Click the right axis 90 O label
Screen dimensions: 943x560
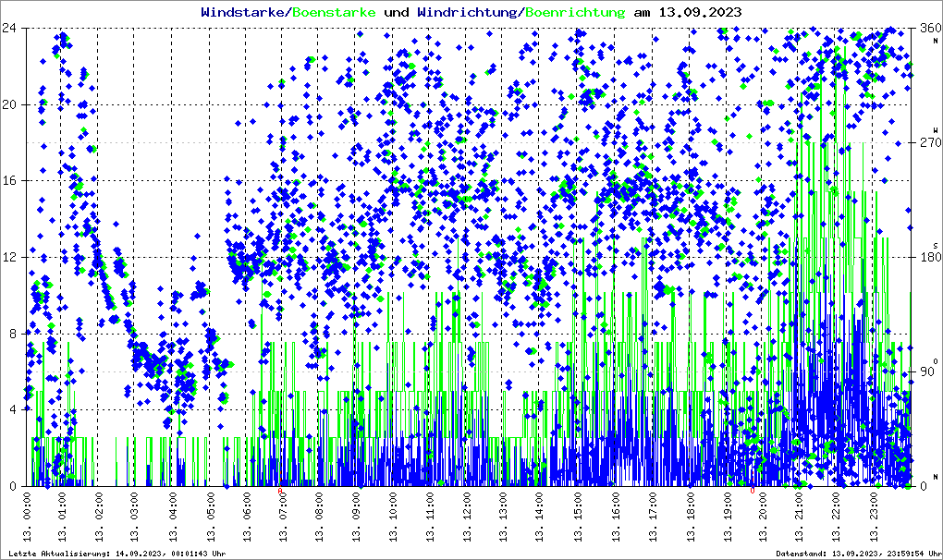click(x=927, y=372)
